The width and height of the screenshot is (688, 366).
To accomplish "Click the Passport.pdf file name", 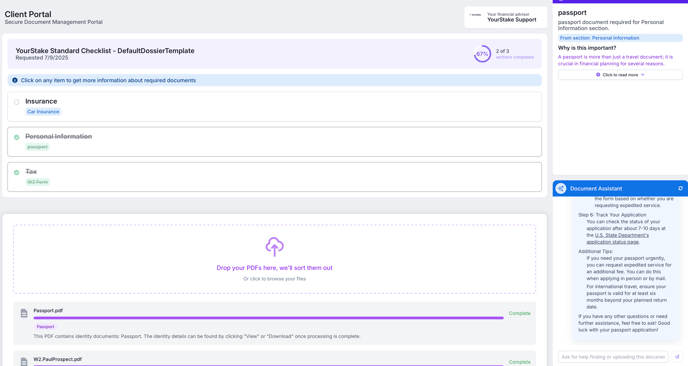I will (x=48, y=310).
